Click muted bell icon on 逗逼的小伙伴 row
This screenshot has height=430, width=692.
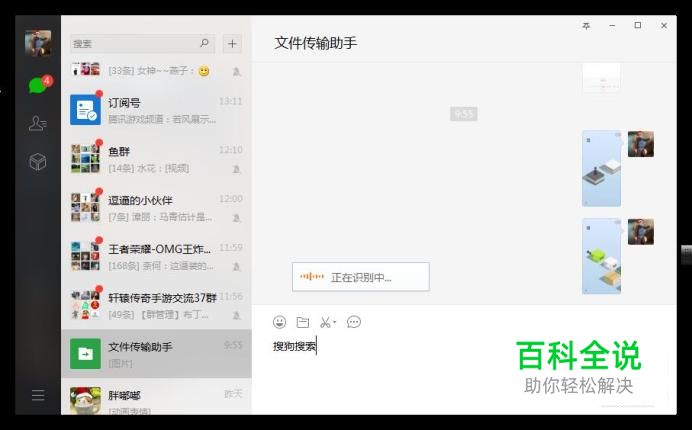pos(237,218)
